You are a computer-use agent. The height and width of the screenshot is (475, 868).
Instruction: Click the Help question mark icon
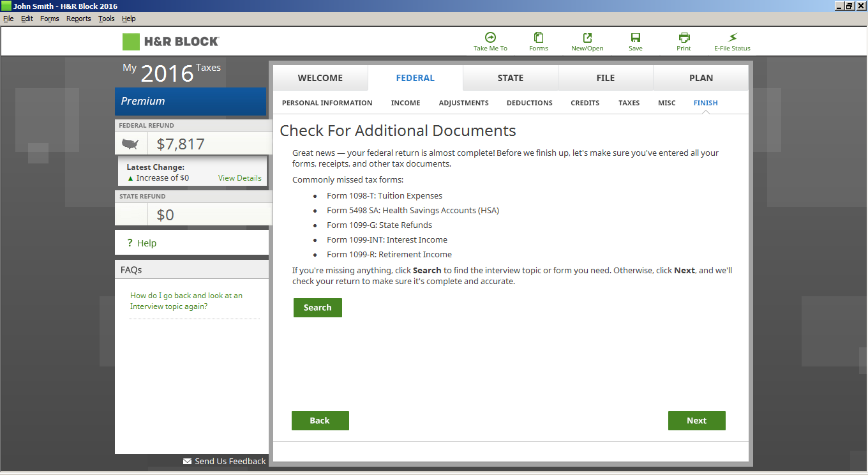pos(130,243)
